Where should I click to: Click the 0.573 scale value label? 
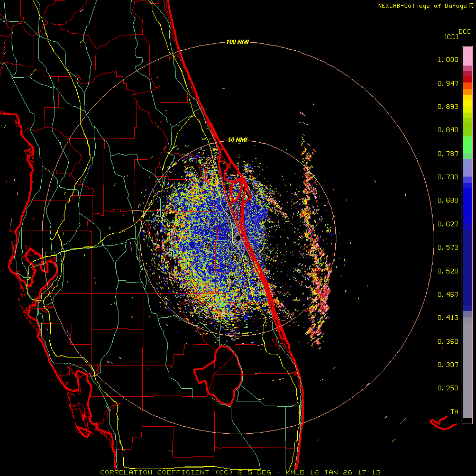pos(448,248)
